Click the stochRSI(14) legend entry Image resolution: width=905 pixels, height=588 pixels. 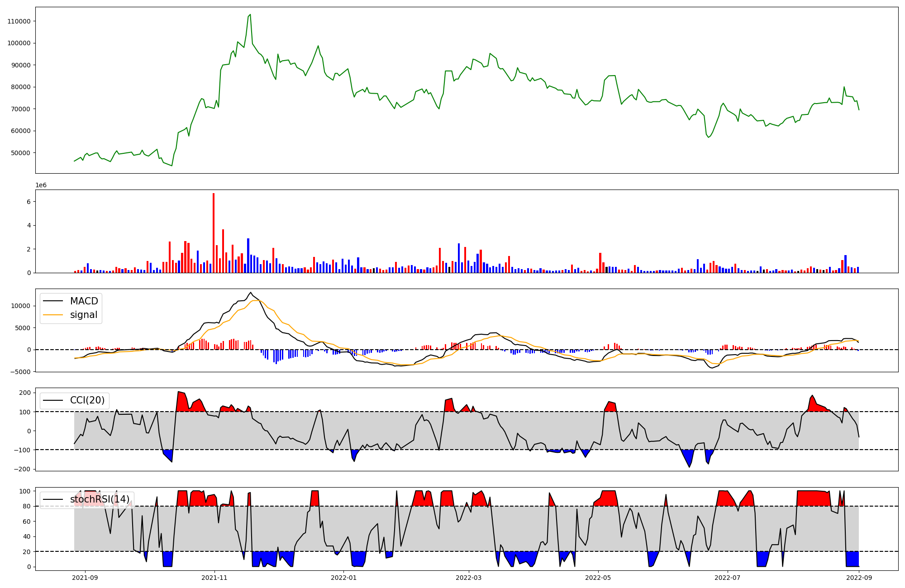100,499
